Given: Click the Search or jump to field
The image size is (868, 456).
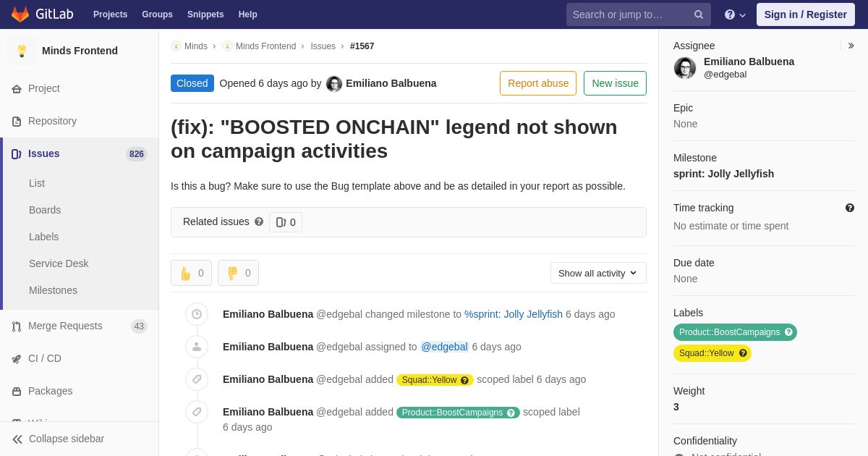Looking at the screenshot, I should 639,14.
